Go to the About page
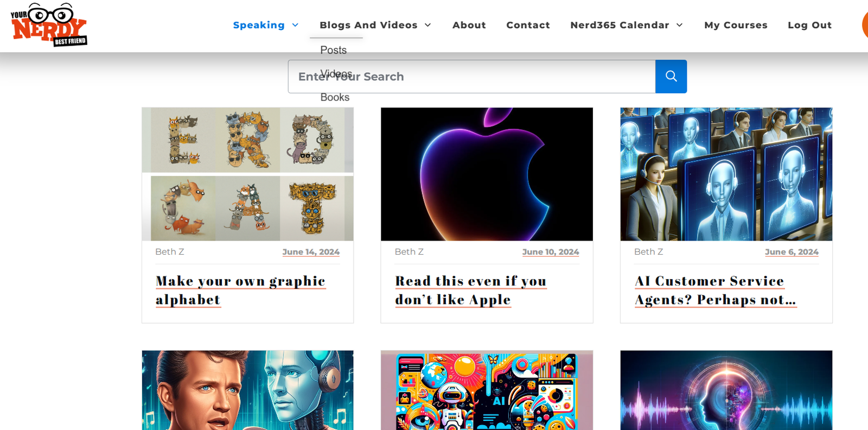868x430 pixels. 469,25
